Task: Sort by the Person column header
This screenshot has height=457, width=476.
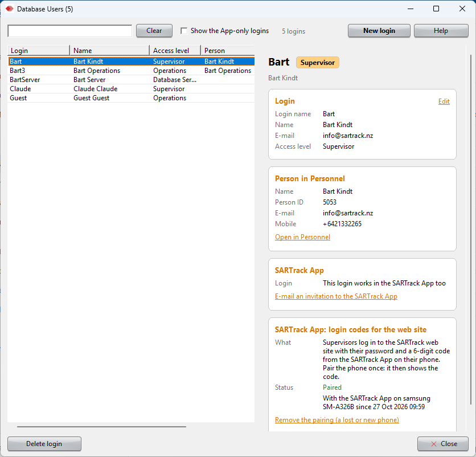Action: point(228,51)
